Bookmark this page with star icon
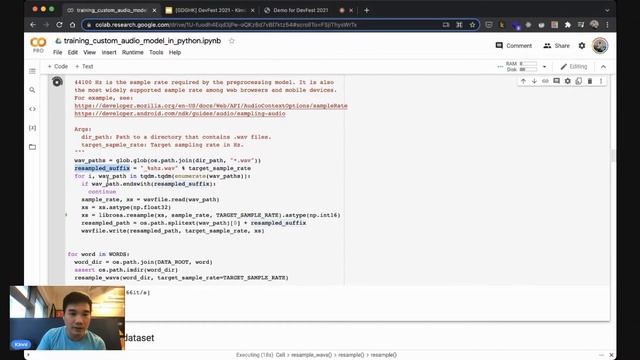This screenshot has height=360, width=640. pyautogui.click(x=472, y=25)
